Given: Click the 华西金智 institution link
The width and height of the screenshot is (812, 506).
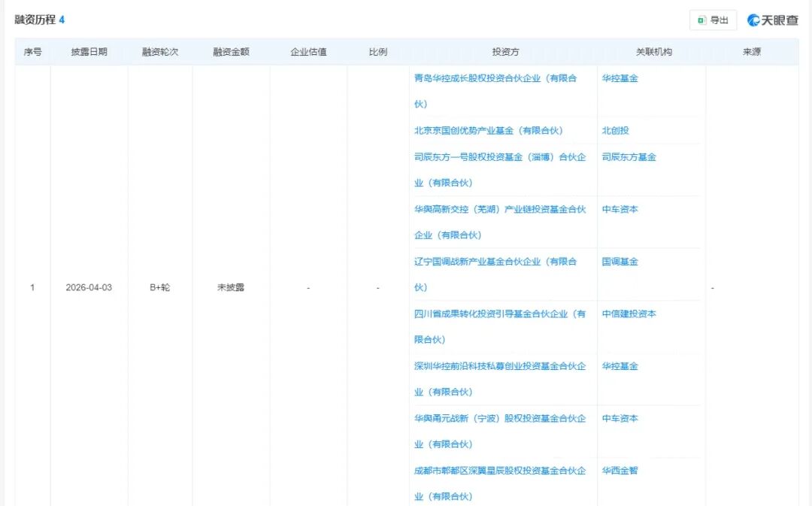Looking at the screenshot, I should [620, 471].
